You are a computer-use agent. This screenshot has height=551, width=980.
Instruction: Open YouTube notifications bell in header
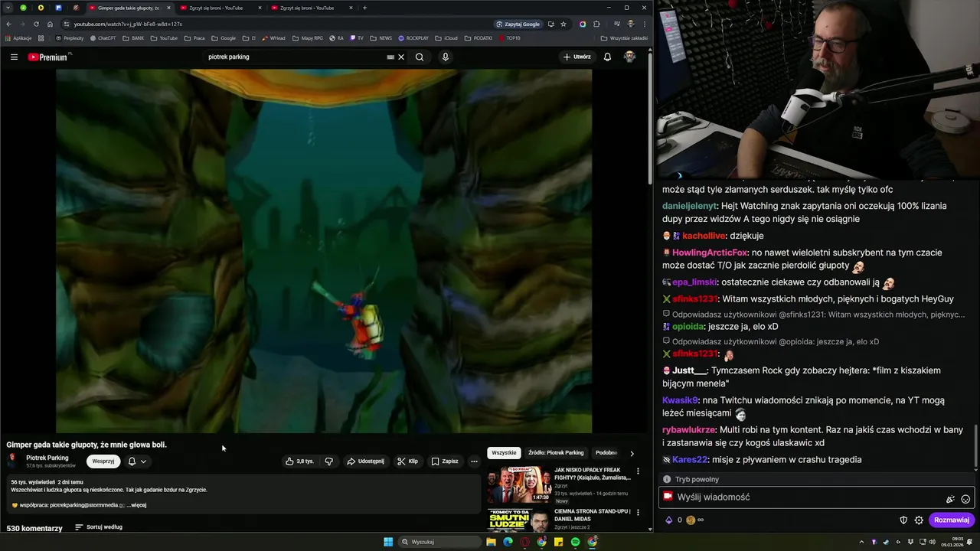tap(607, 57)
